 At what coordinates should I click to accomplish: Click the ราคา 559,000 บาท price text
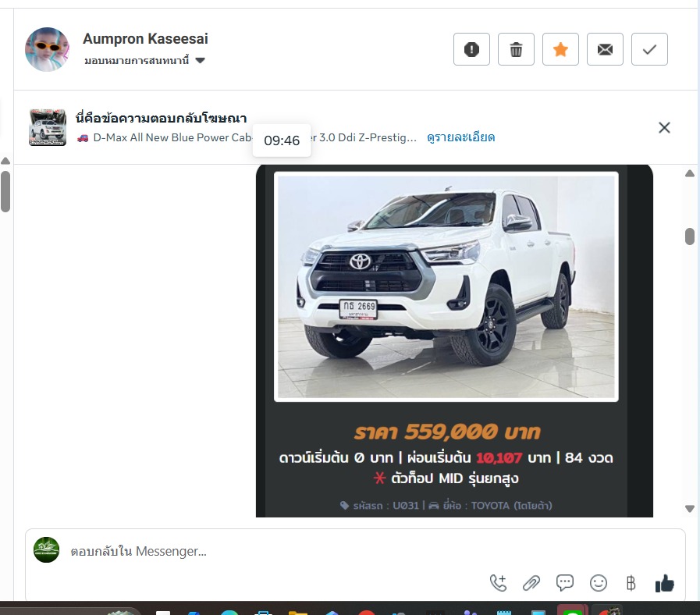tap(447, 432)
